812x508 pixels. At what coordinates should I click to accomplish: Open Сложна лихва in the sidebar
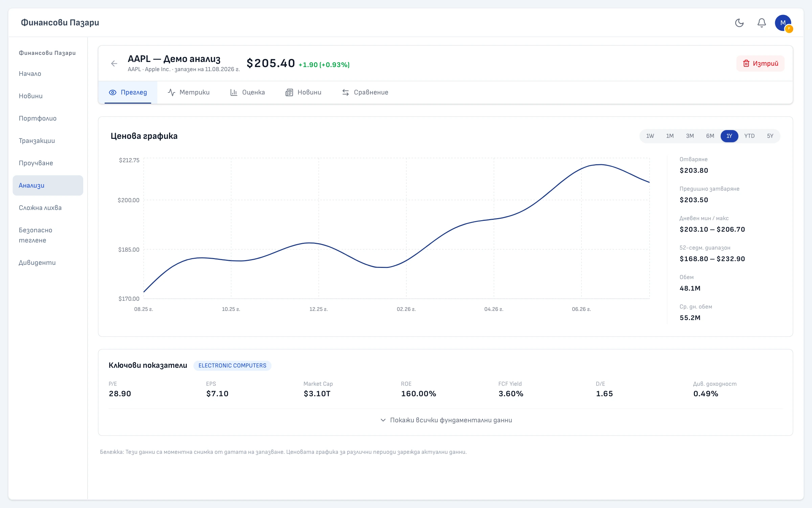coord(48,208)
